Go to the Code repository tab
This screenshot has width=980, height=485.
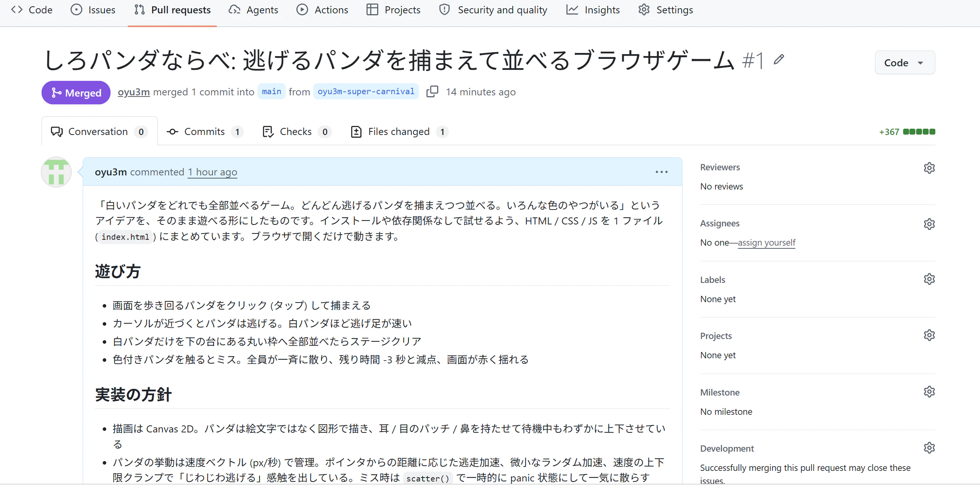[32, 10]
